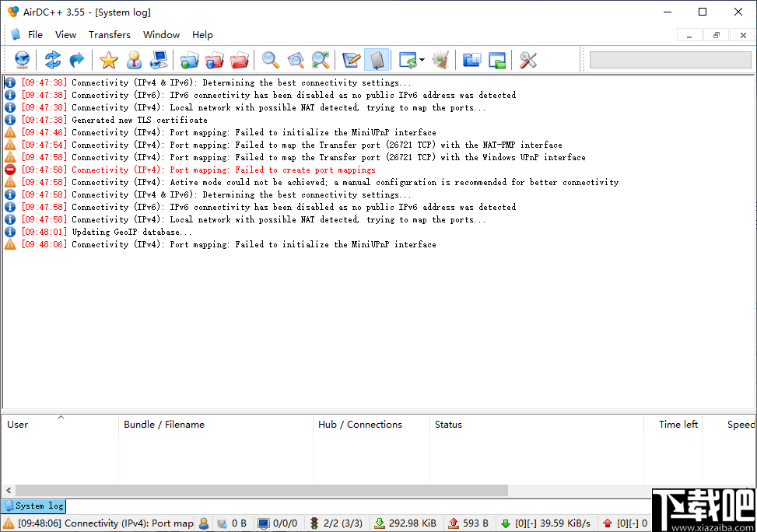This screenshot has height=532, width=757.
Task: Open Favorite Hubs star icon
Action: tap(109, 61)
